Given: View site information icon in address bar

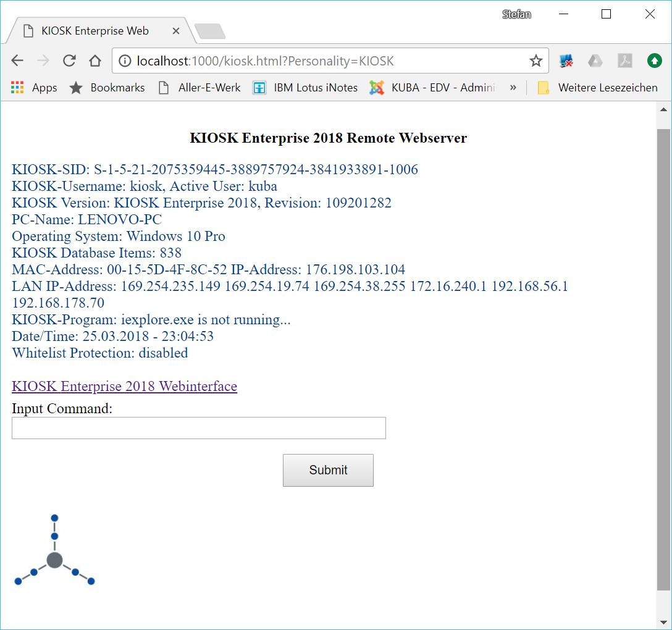Looking at the screenshot, I should pyautogui.click(x=125, y=61).
